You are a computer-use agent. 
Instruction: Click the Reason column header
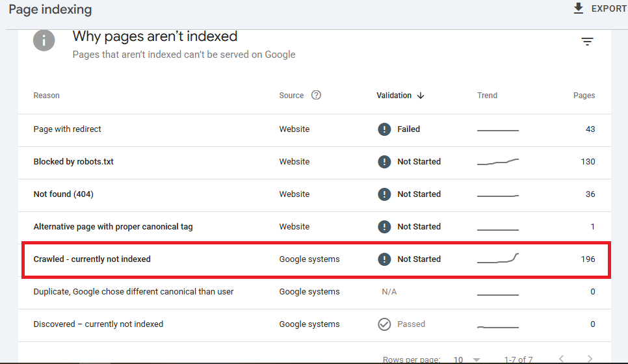tap(46, 96)
